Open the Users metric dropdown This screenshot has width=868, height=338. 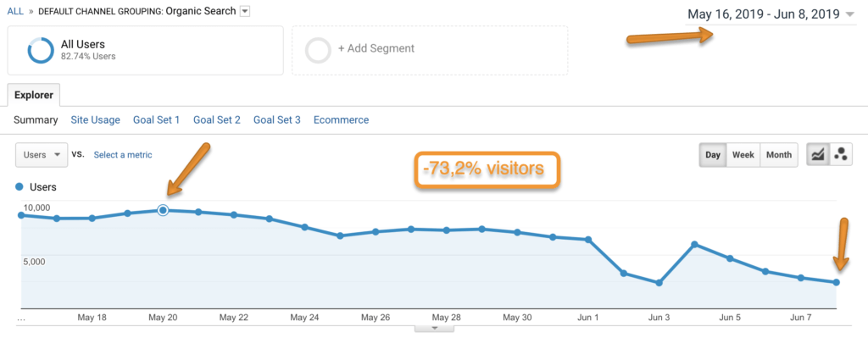42,155
